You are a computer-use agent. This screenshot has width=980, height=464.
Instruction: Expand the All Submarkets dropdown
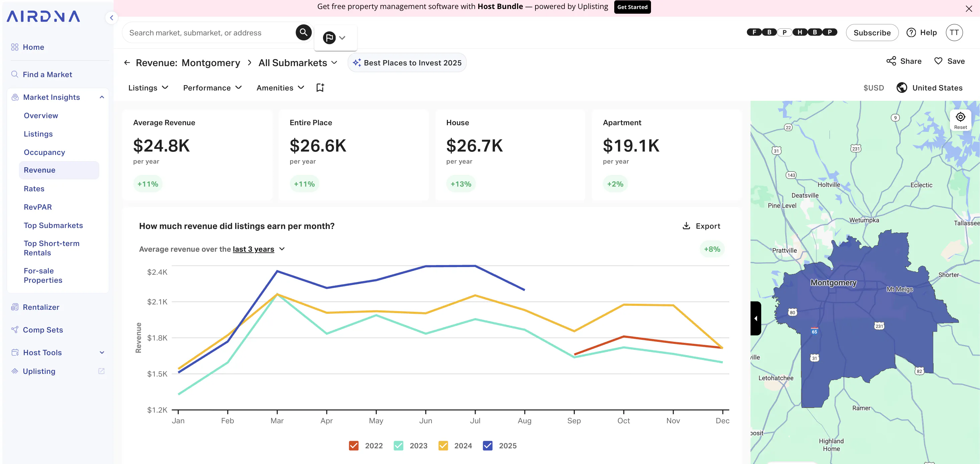298,63
